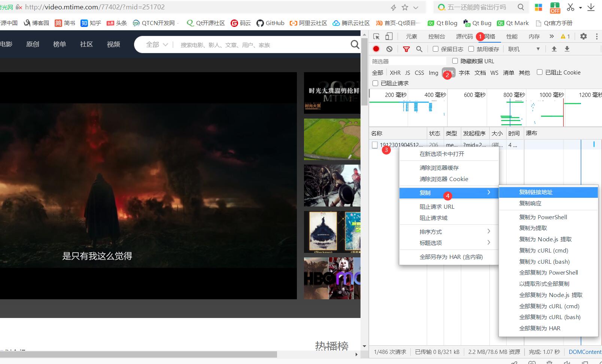Click the clear network log icon
The height and width of the screenshot is (364, 602).
click(389, 49)
